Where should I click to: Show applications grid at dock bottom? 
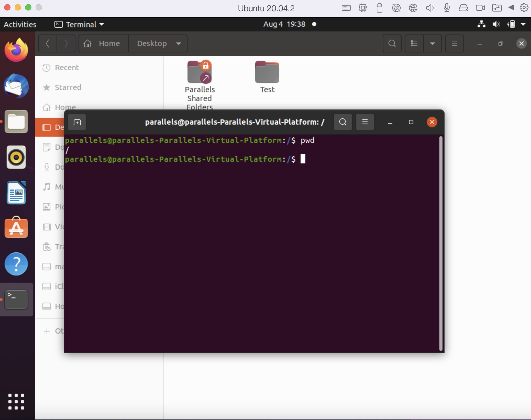point(16,401)
